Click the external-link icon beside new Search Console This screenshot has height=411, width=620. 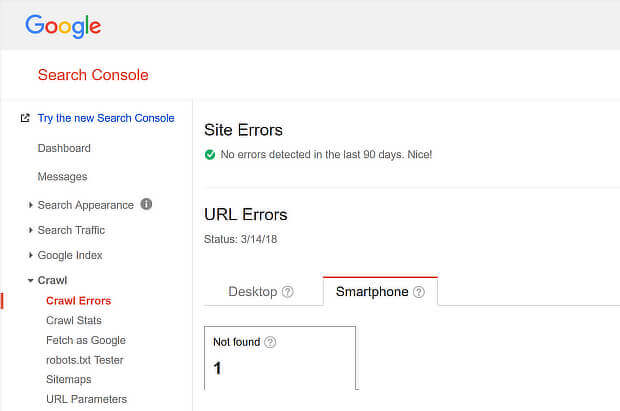pyautogui.click(x=25, y=118)
